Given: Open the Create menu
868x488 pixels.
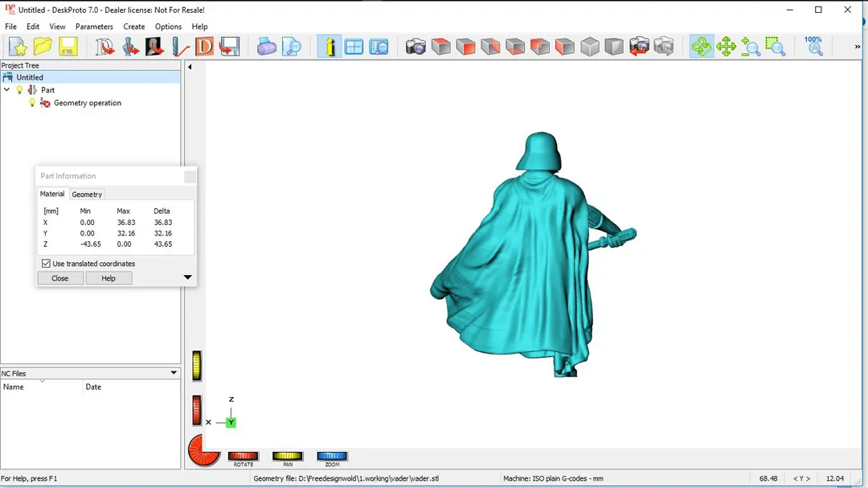Looking at the screenshot, I should coord(134,27).
